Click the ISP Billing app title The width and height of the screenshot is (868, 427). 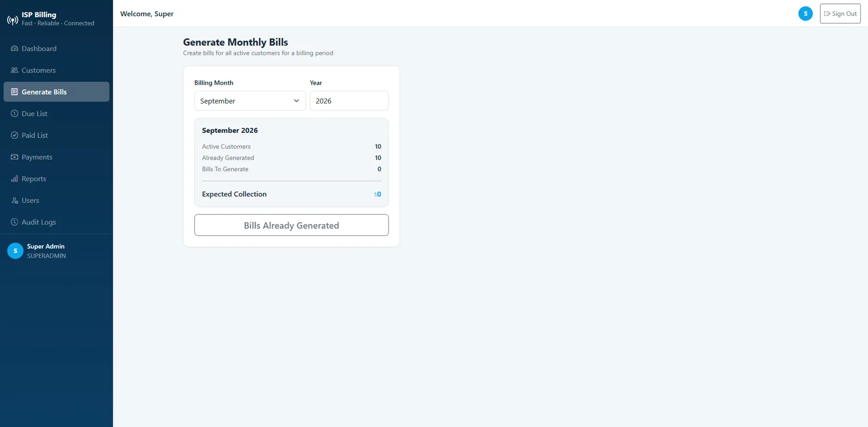coord(39,15)
